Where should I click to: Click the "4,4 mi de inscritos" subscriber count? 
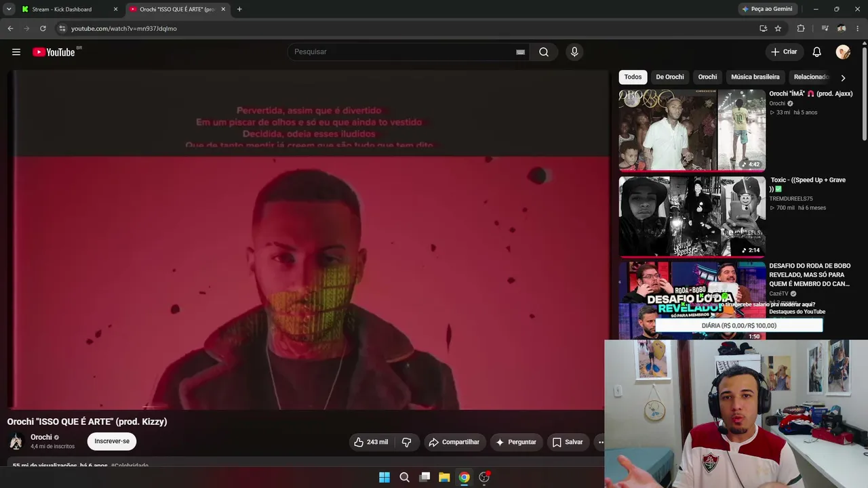pos(52,447)
